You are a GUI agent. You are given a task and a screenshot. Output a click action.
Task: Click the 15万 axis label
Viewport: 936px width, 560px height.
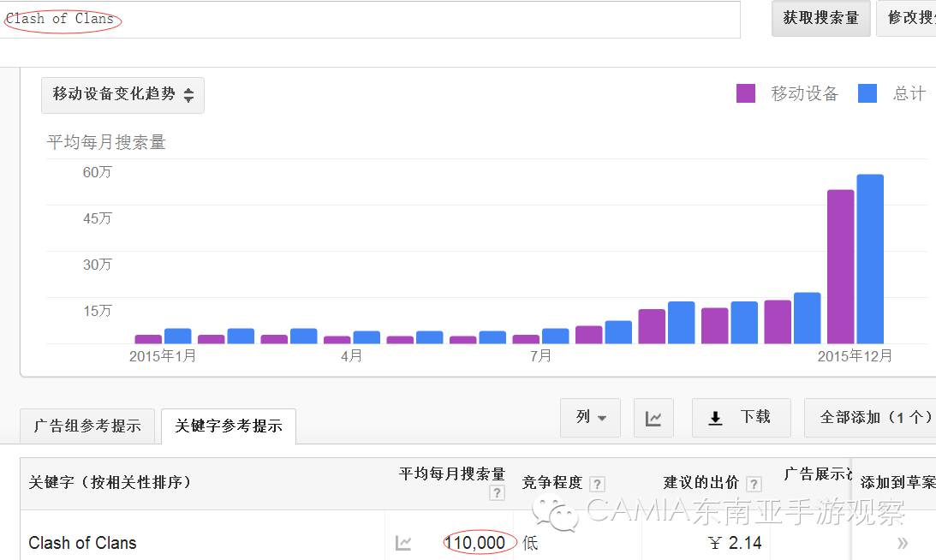pos(98,311)
